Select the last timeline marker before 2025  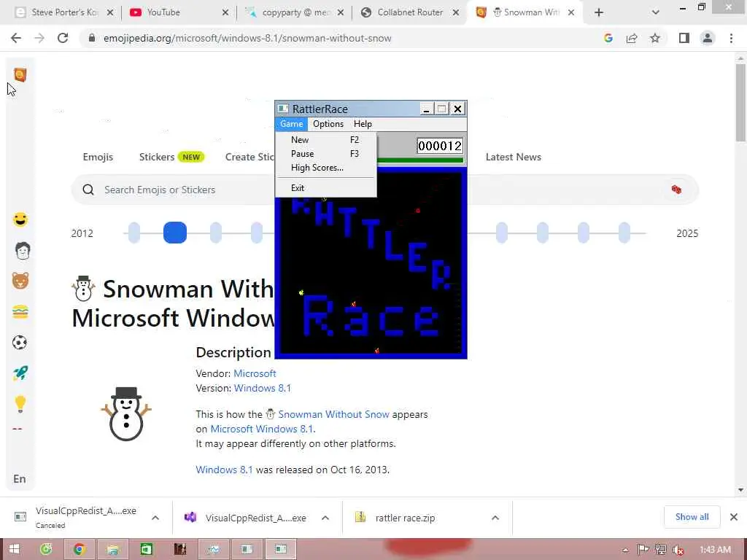click(x=624, y=233)
